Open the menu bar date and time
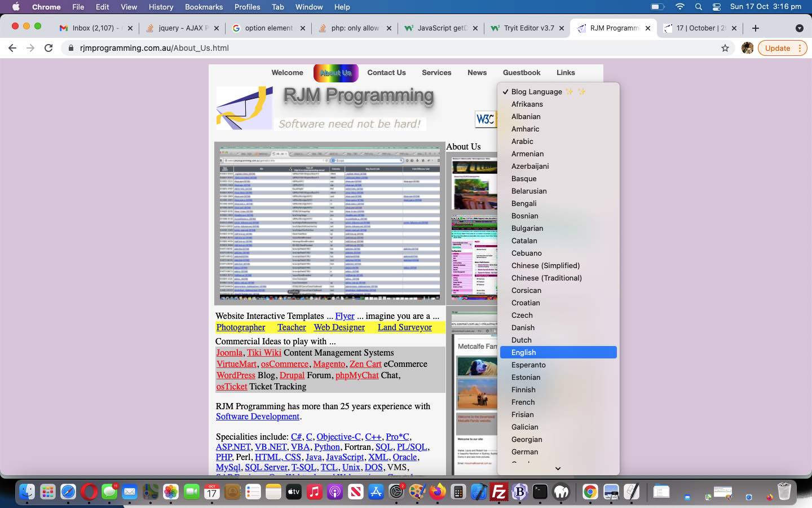This screenshot has height=508, width=812. pos(766,7)
